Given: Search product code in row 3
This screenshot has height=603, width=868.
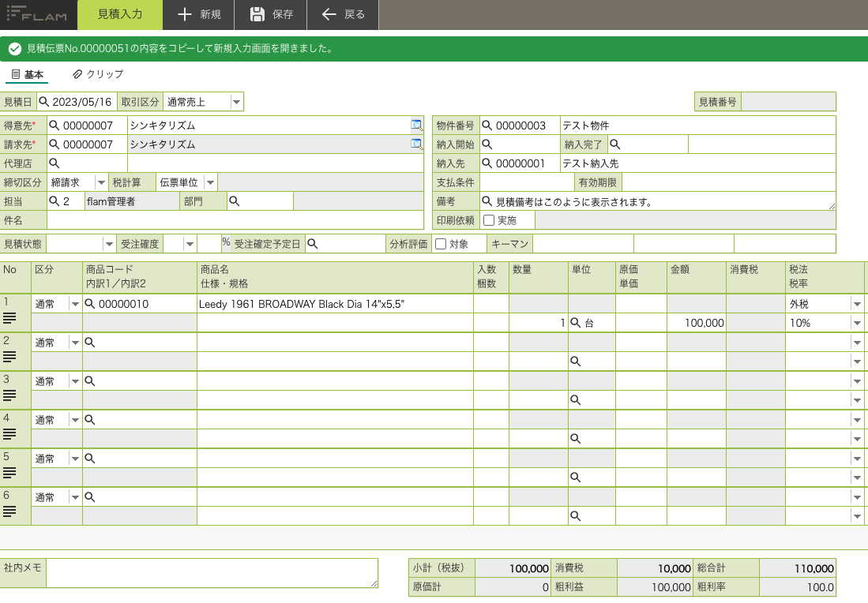Looking at the screenshot, I should pyautogui.click(x=90, y=381).
